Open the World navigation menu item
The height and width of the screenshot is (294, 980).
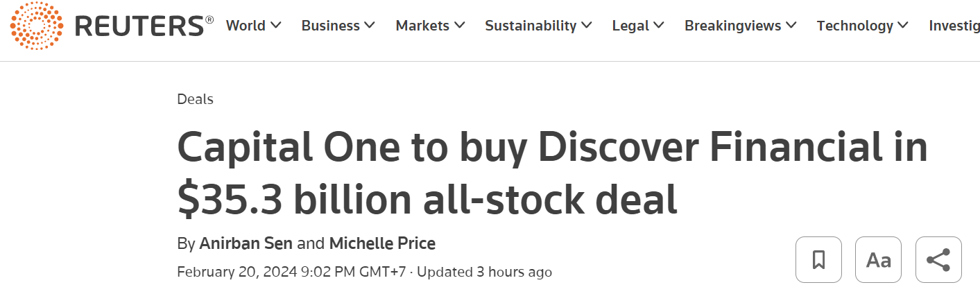point(246,26)
